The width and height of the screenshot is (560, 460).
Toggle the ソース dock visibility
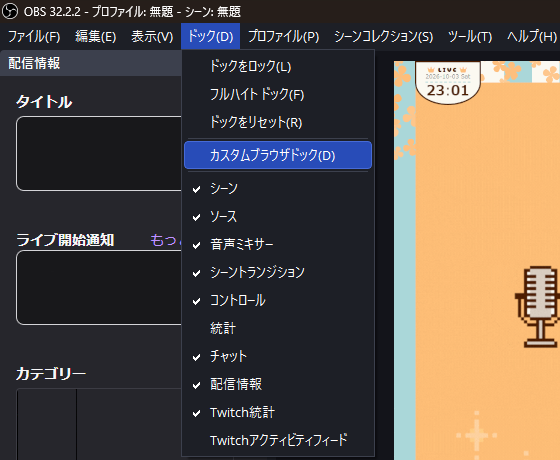(278, 216)
